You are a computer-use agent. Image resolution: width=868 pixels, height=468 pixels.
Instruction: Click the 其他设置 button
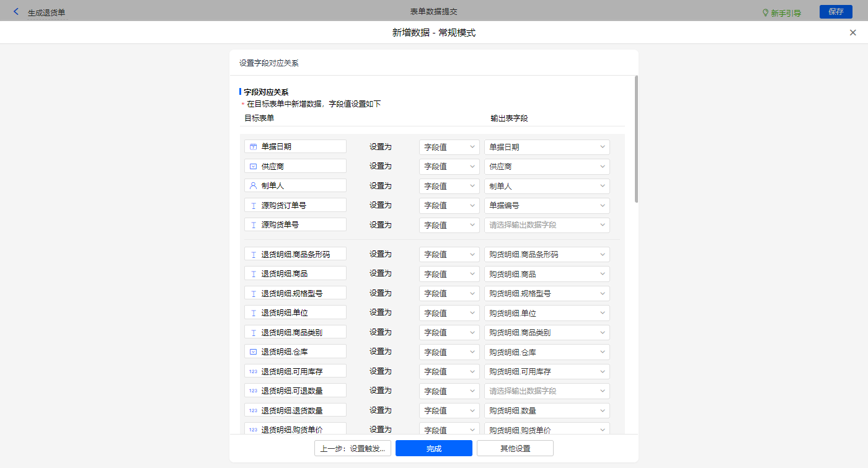point(515,448)
